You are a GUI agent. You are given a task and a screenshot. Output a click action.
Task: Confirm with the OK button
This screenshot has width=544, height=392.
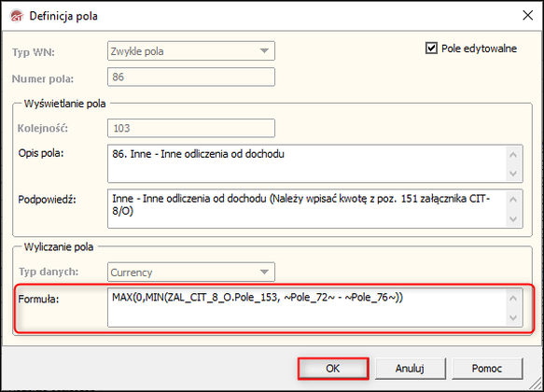(x=333, y=369)
